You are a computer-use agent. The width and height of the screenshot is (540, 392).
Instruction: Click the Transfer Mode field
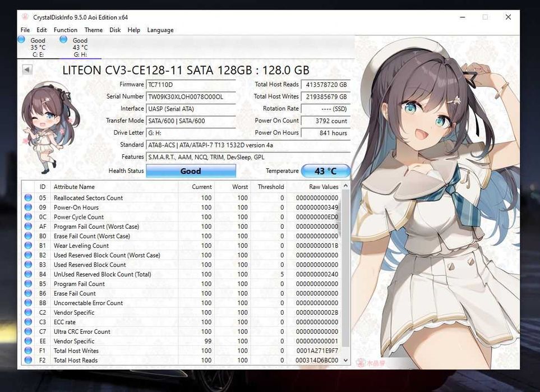click(x=191, y=121)
